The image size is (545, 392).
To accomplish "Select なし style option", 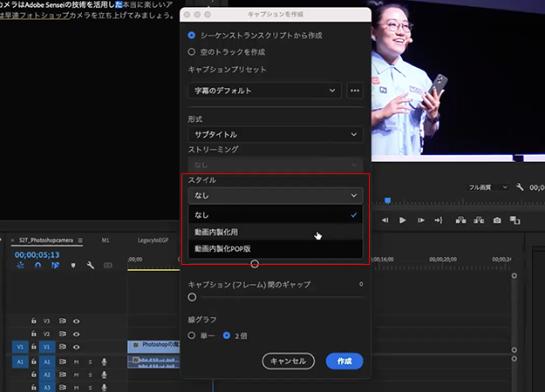I will [x=276, y=215].
